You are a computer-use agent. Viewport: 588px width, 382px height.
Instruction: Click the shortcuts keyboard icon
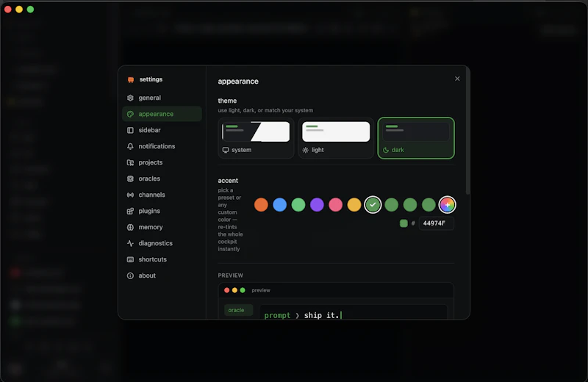[130, 259]
